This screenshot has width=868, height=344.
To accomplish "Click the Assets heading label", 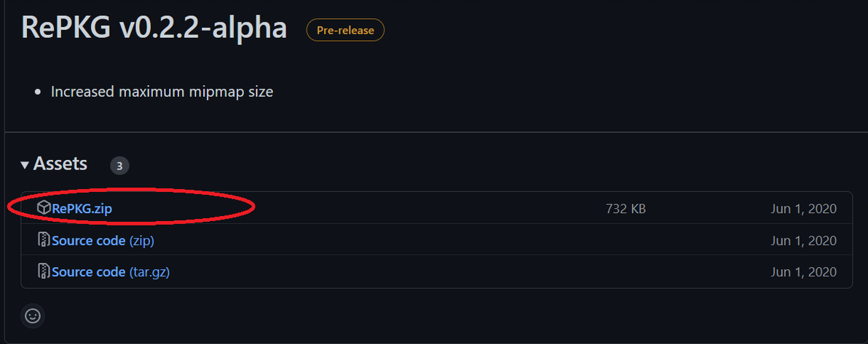I will [x=60, y=164].
